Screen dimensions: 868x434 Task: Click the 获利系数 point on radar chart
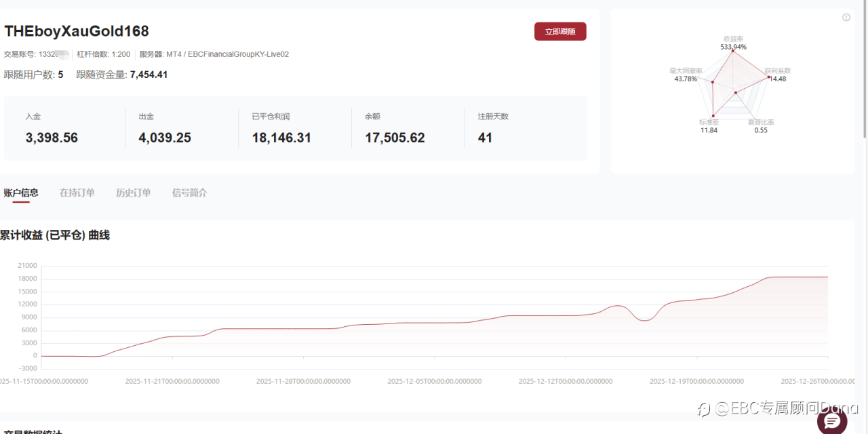[768, 77]
